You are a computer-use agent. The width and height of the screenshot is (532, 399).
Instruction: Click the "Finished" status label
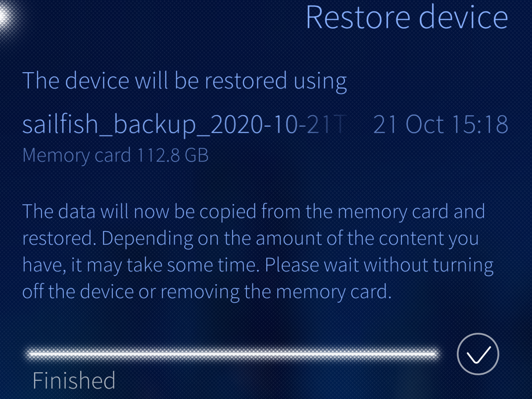pyautogui.click(x=74, y=381)
